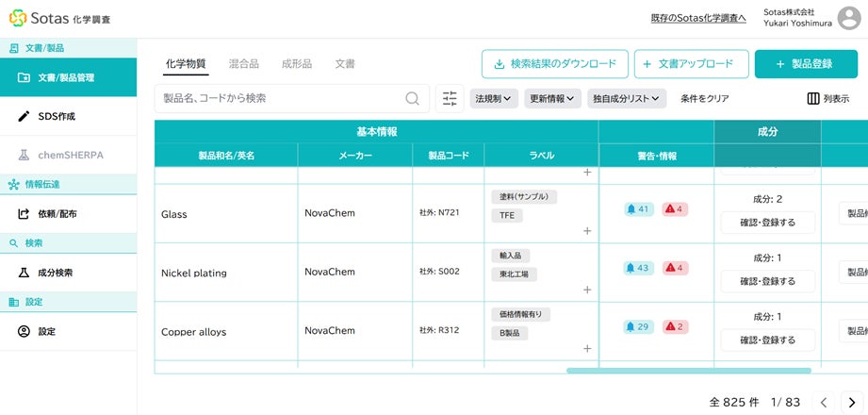Go to previous page arrow
The image size is (868, 415).
coord(823,402)
